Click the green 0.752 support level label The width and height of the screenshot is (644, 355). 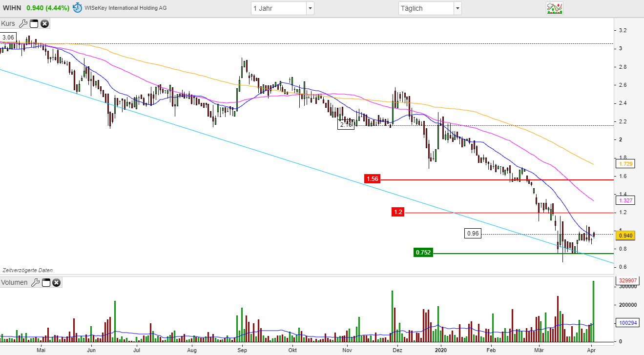click(423, 253)
